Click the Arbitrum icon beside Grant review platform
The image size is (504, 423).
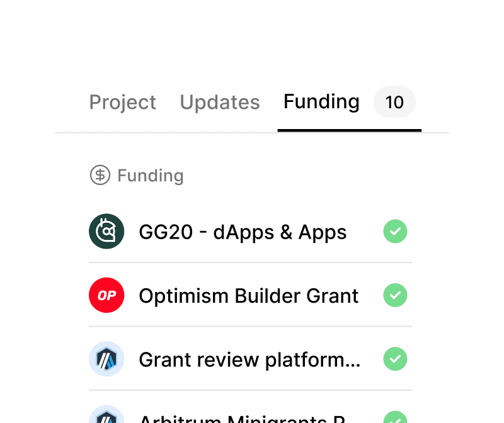pos(106,359)
